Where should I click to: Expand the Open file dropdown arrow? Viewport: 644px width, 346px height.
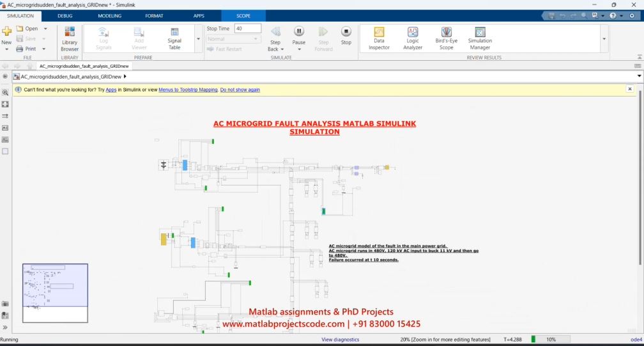45,29
